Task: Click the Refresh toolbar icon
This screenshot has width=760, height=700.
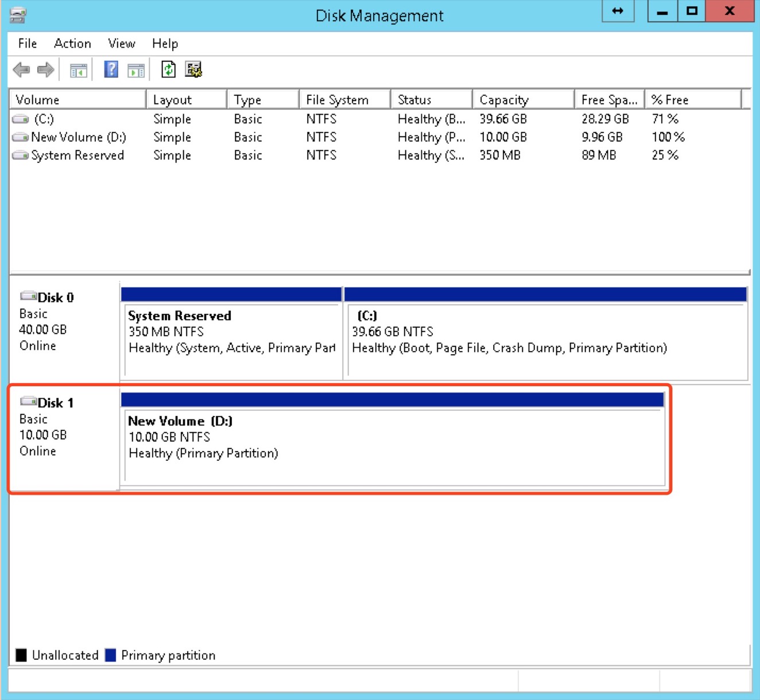Action: coord(168,70)
